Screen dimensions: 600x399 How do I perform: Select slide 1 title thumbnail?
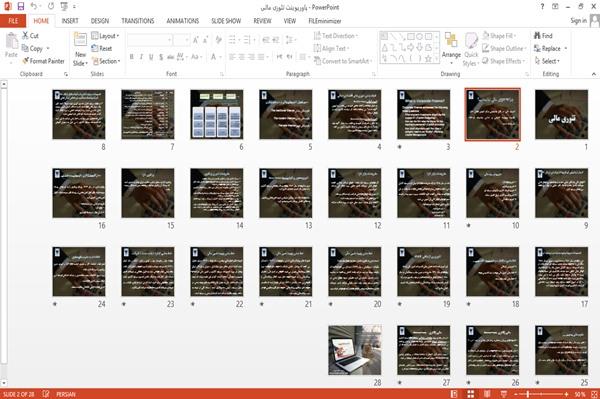coord(561,114)
